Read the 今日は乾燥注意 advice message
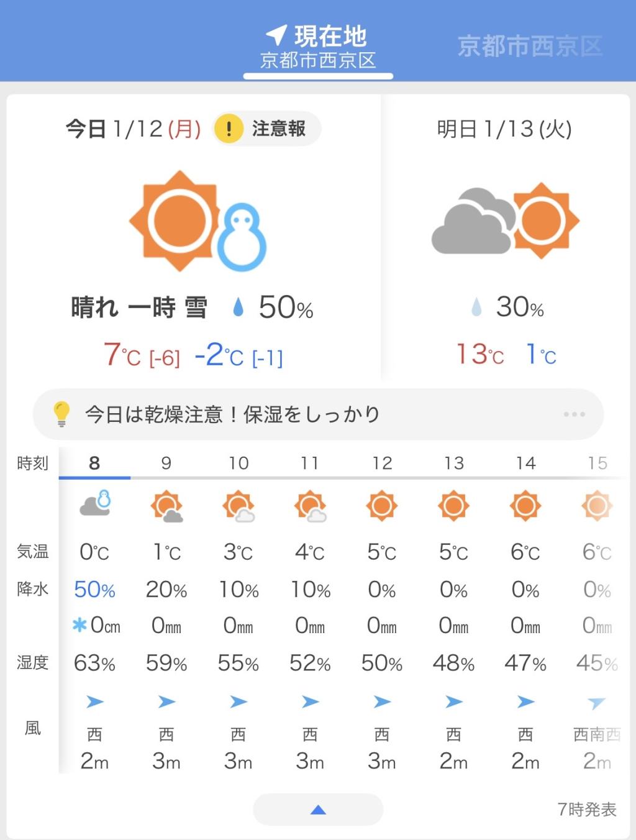 click(232, 414)
